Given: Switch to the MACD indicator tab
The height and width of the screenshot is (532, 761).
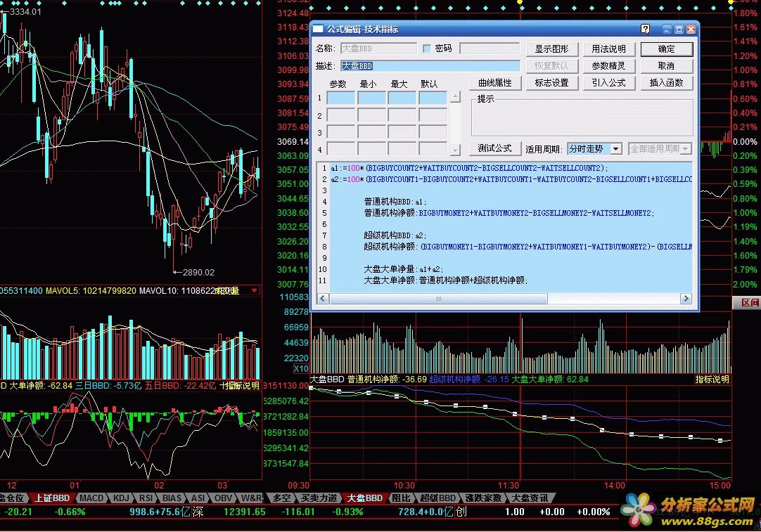Looking at the screenshot, I should coord(91,498).
